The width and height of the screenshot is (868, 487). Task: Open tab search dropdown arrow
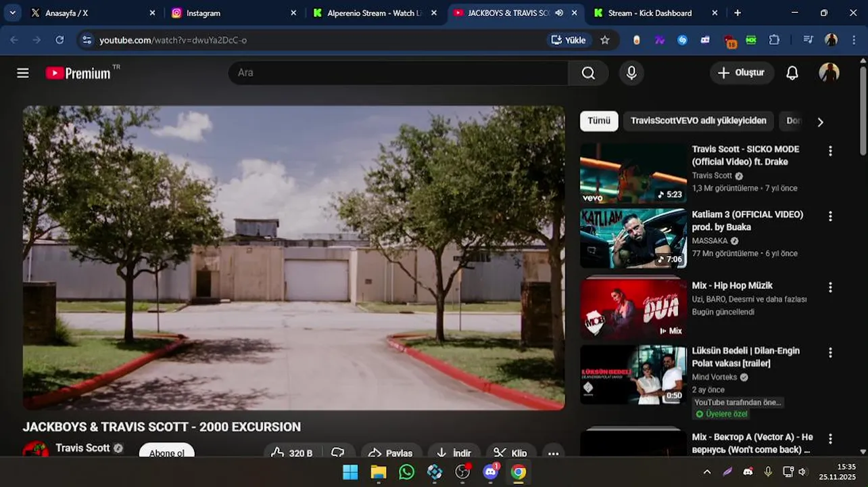(x=12, y=13)
